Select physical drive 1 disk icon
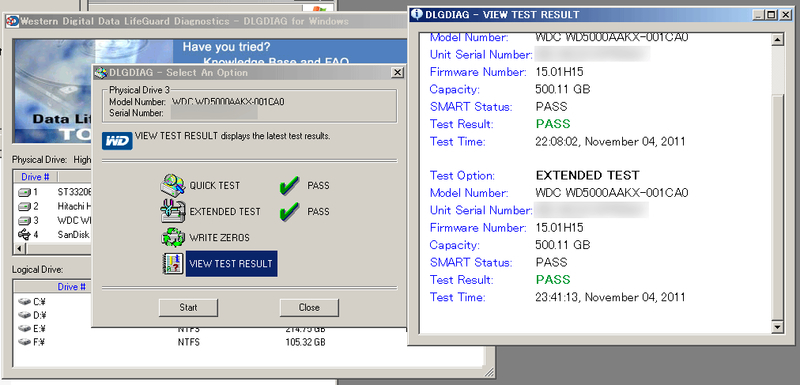Image resolution: width=800 pixels, height=385 pixels. (24, 193)
